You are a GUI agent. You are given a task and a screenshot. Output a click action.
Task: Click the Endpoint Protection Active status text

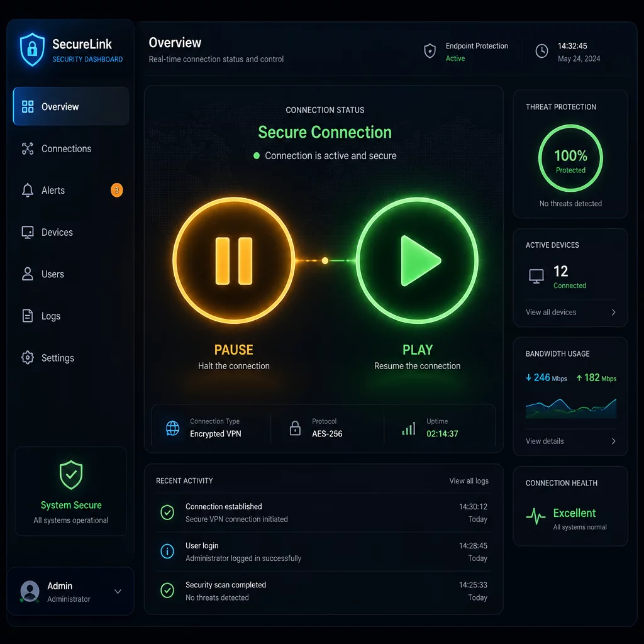(x=455, y=58)
